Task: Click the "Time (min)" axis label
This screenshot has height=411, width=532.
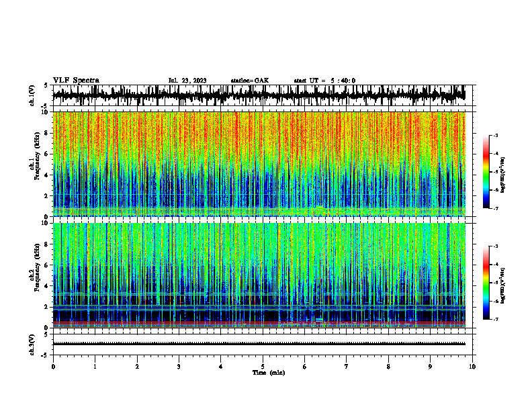Action: tap(269, 373)
